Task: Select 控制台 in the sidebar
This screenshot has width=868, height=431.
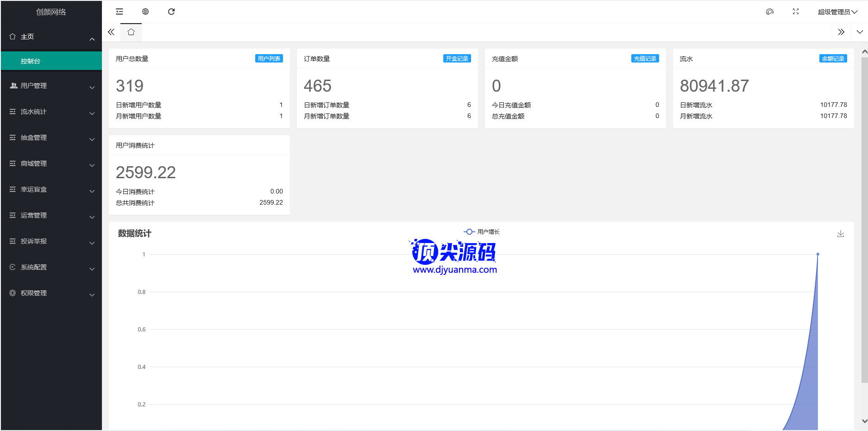Action: point(51,61)
